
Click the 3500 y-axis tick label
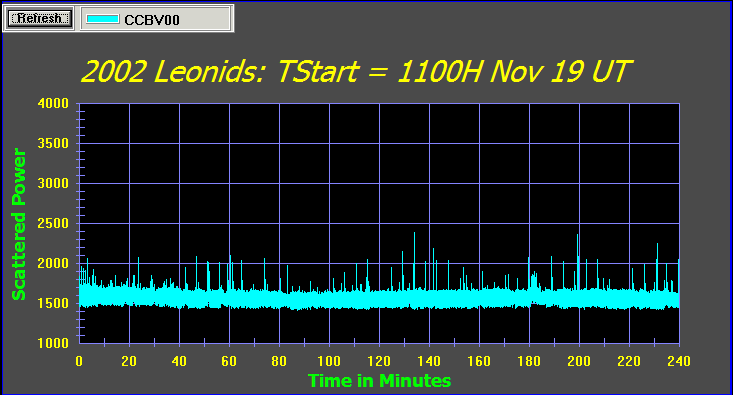(53, 144)
